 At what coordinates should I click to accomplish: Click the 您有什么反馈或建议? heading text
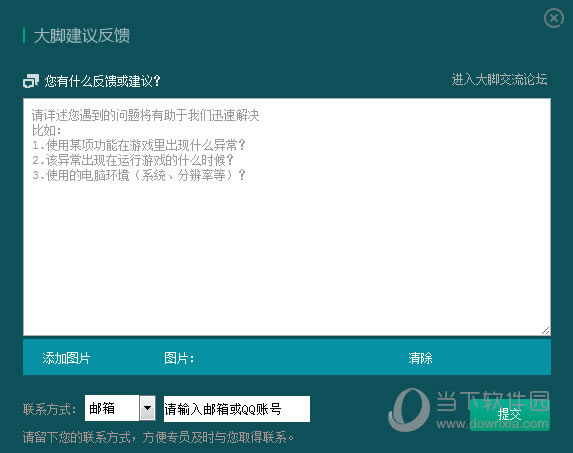coord(102,81)
